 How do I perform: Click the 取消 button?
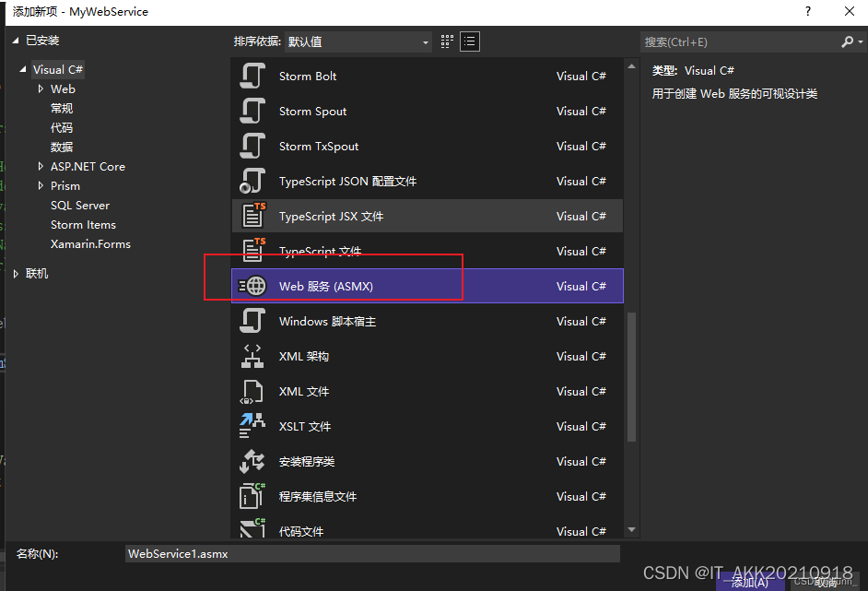(x=826, y=582)
